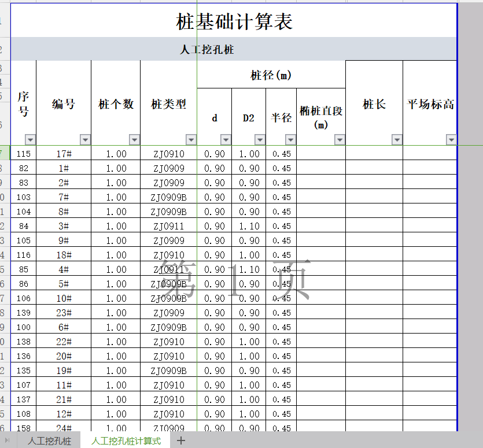
Task: Click the filter arrow under column d
Action: point(226,139)
